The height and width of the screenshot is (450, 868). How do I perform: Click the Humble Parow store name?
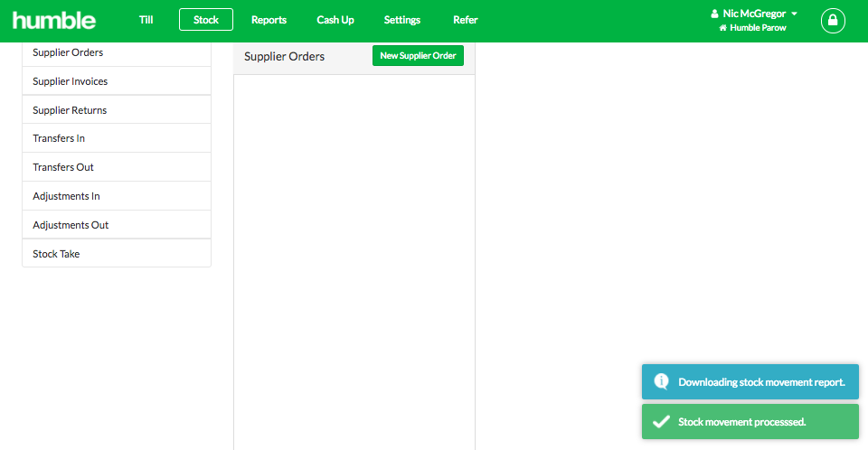click(x=758, y=28)
